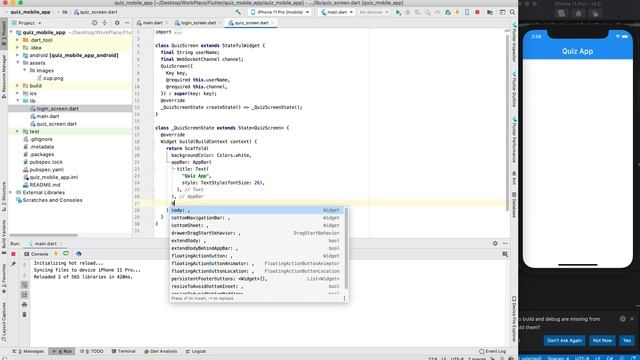Click the completion popup vertical scrollbar
Screen dimensions: 640x360
pos(346,247)
